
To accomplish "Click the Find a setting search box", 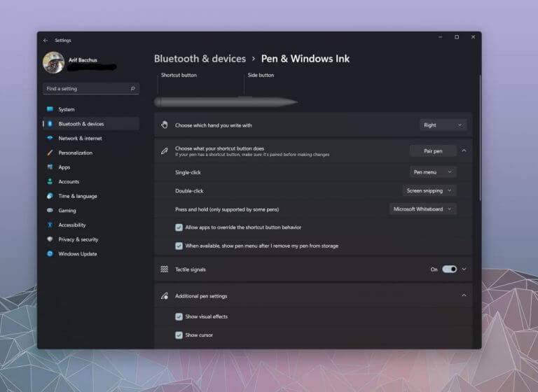I will click(91, 88).
